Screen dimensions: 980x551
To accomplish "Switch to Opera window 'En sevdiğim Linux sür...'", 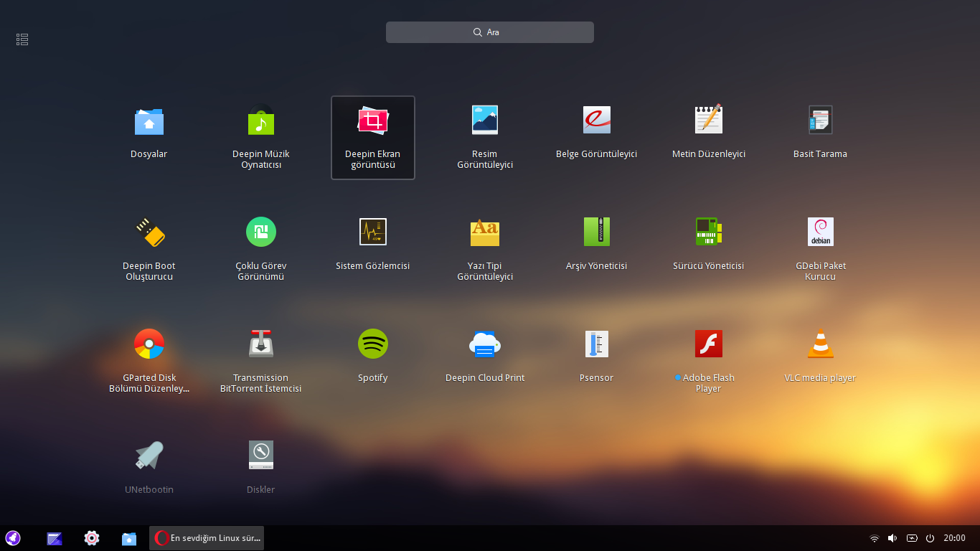I will coord(207,538).
